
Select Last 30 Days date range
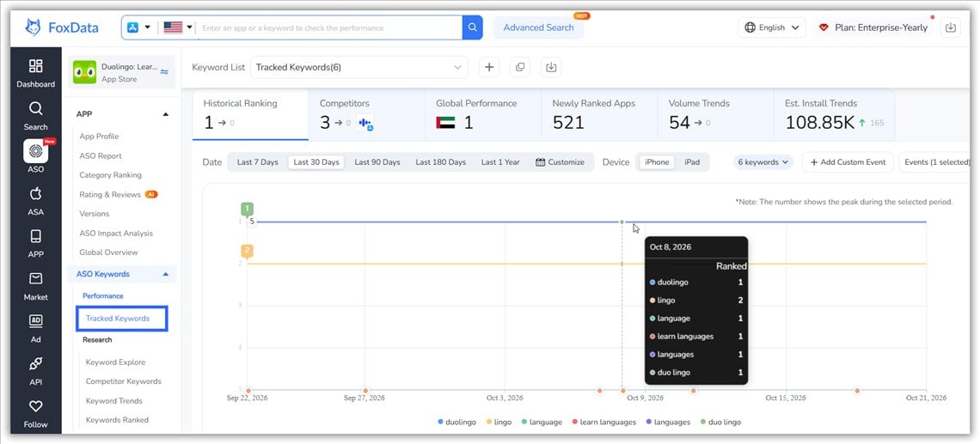(x=316, y=161)
